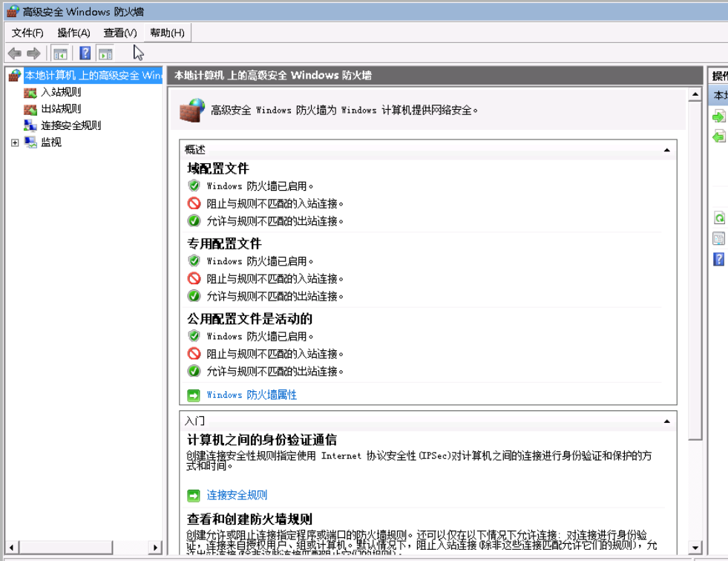728x561 pixels.
Task: Click green check for 专用配置文件 outbound connections
Action: pyautogui.click(x=194, y=296)
